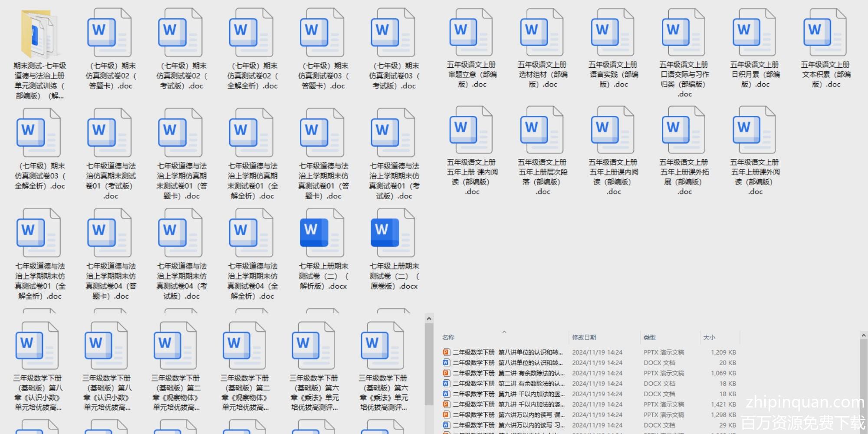Open 五年级语文上册 审题立意 document

[471, 34]
